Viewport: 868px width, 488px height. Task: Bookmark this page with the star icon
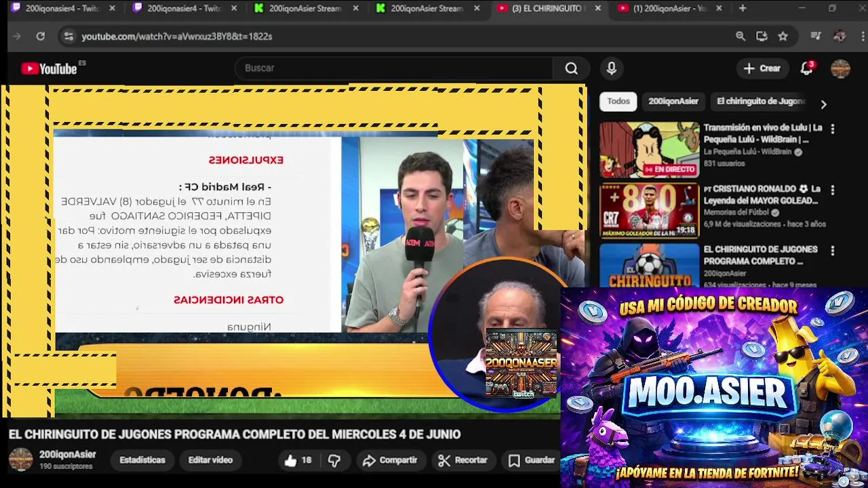(783, 37)
